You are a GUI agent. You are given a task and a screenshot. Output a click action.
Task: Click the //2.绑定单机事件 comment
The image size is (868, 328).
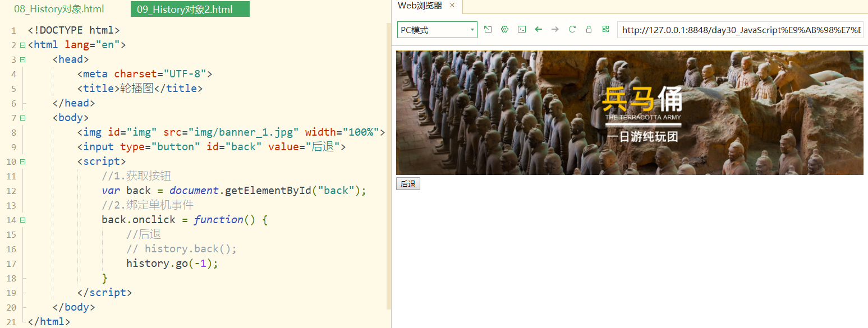[148, 205]
